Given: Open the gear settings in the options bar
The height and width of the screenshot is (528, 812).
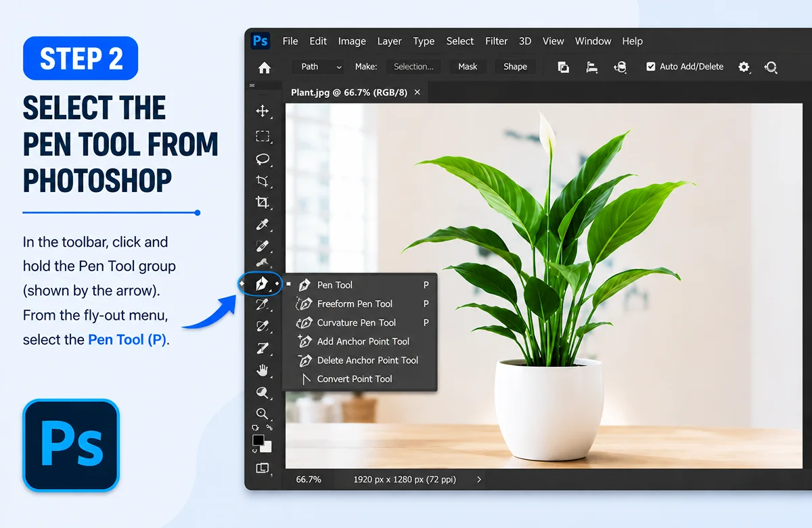Looking at the screenshot, I should click(x=744, y=67).
